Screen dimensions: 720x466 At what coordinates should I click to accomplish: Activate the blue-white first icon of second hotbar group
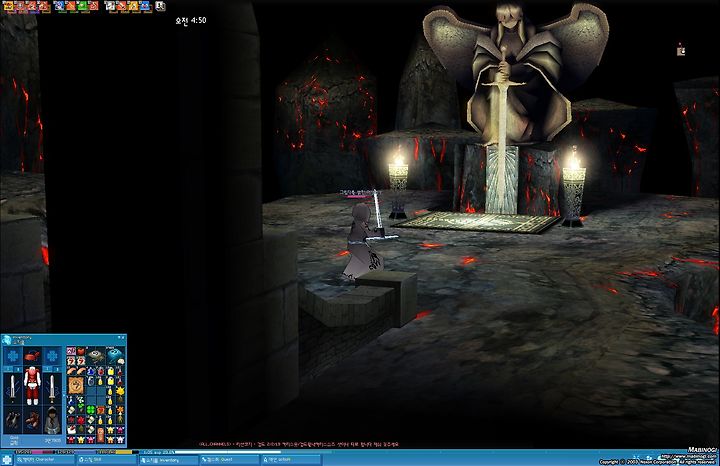(59, 6)
